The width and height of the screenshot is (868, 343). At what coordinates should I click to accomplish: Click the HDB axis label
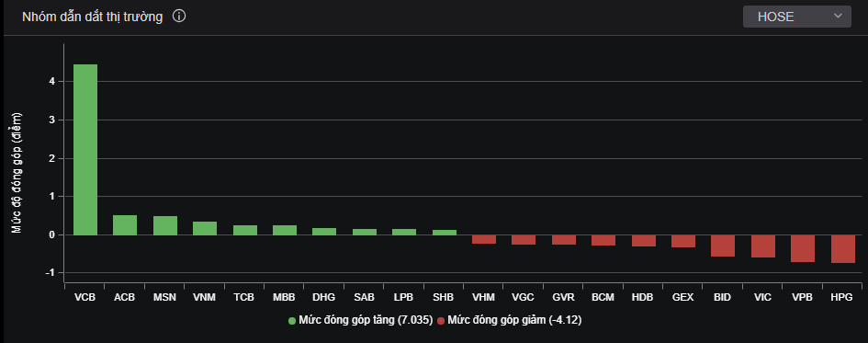coord(643,298)
